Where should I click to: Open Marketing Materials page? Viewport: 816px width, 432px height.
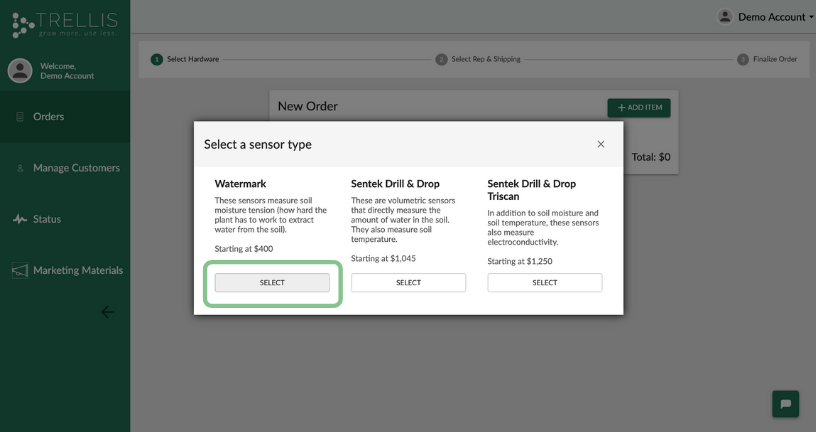65,270
